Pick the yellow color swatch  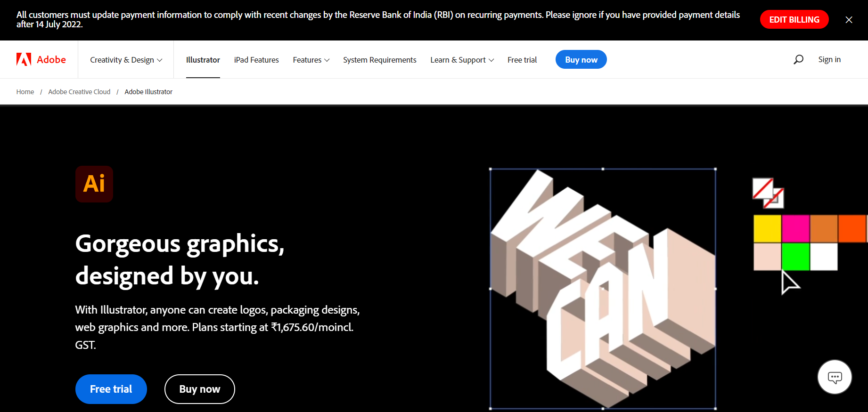click(x=767, y=229)
